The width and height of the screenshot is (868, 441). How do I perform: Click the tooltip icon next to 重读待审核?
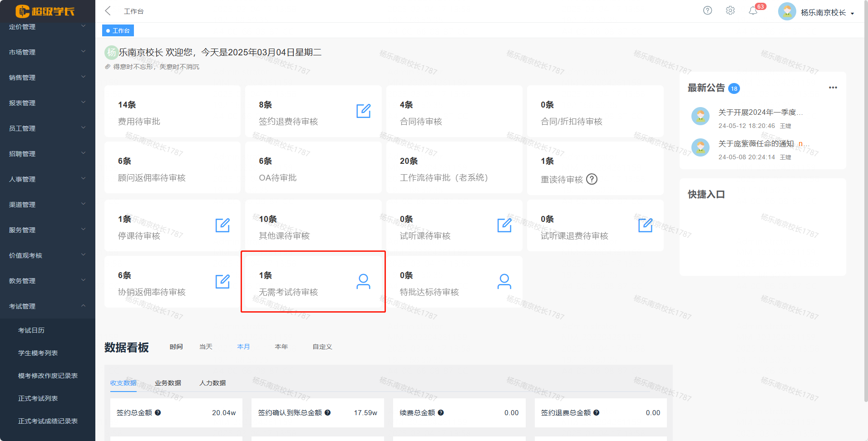(592, 180)
